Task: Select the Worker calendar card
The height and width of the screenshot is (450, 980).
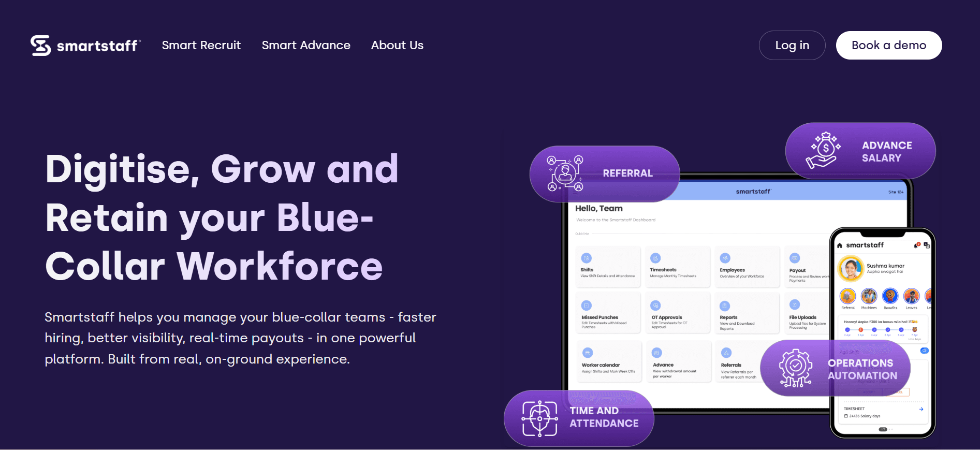Action: 608,361
